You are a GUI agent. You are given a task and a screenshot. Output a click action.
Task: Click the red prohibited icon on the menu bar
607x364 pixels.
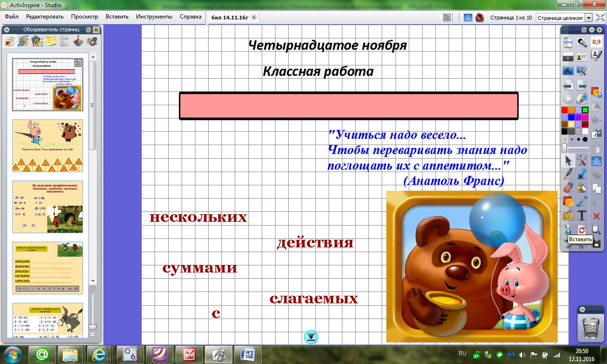479,18
